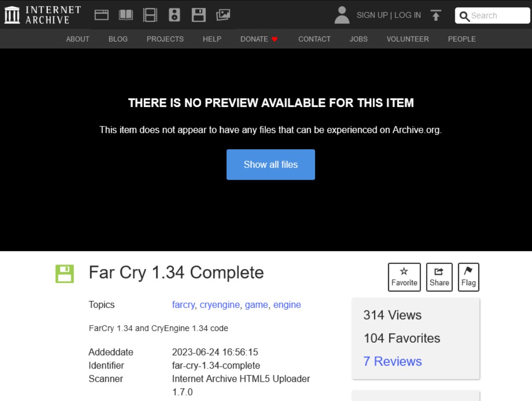Viewport: 532px width, 401px height.
Task: Open the BLOG menu item
Action: click(x=118, y=39)
